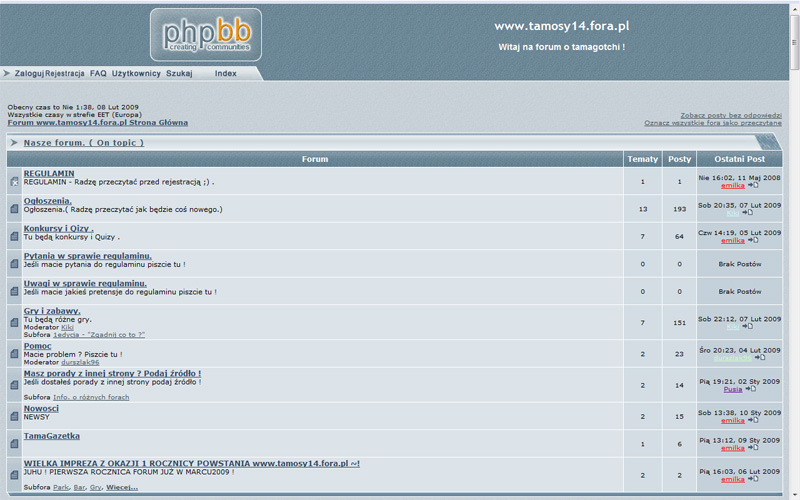Open the 'Nasze forum. ( On topic )' category
Image resolution: width=800 pixels, height=500 pixels.
pos(84,143)
